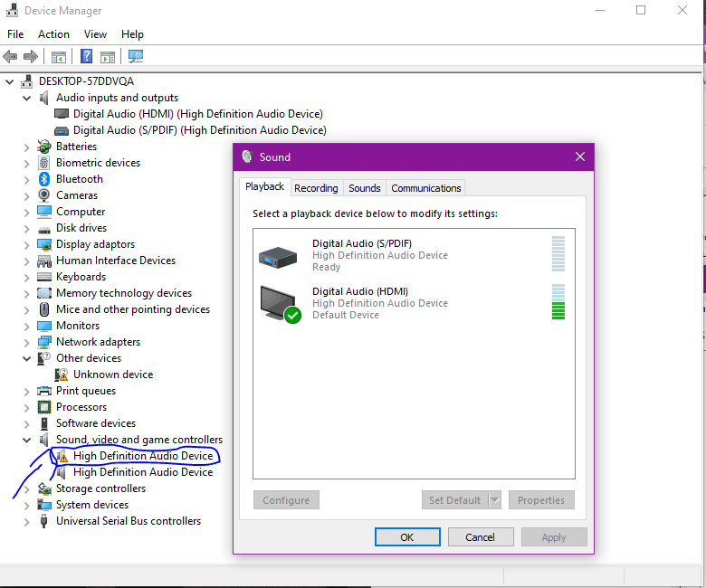Image resolution: width=706 pixels, height=588 pixels.
Task: Click the Keyboards category icon
Action: point(44,277)
